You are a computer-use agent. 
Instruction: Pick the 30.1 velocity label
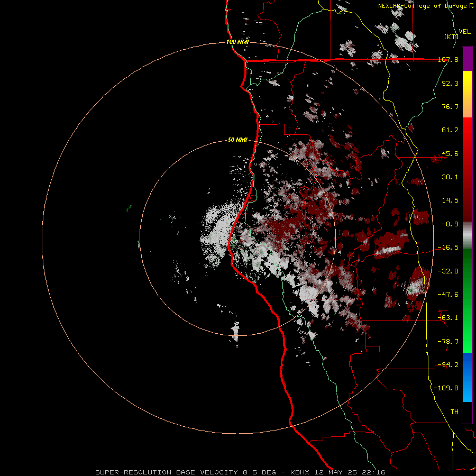[450, 177]
